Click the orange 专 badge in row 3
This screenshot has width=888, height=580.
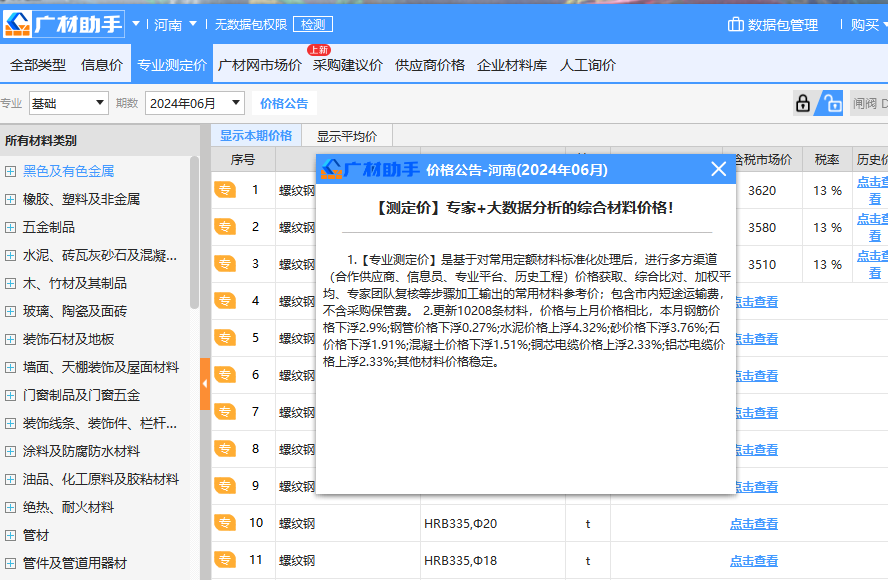point(225,264)
